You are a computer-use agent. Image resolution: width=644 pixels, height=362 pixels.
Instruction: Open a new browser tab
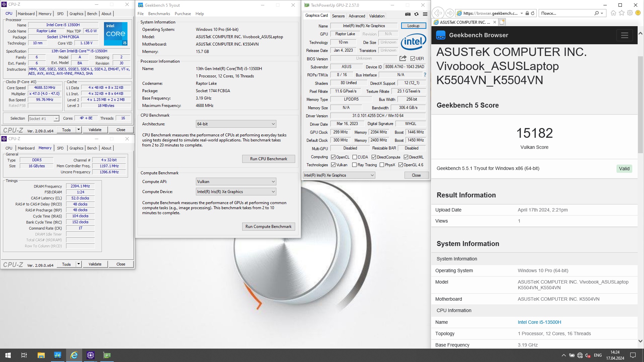[502, 22]
